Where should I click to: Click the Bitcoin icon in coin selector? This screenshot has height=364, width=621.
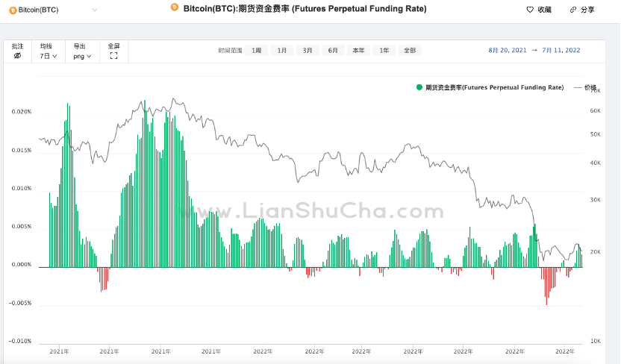12,10
